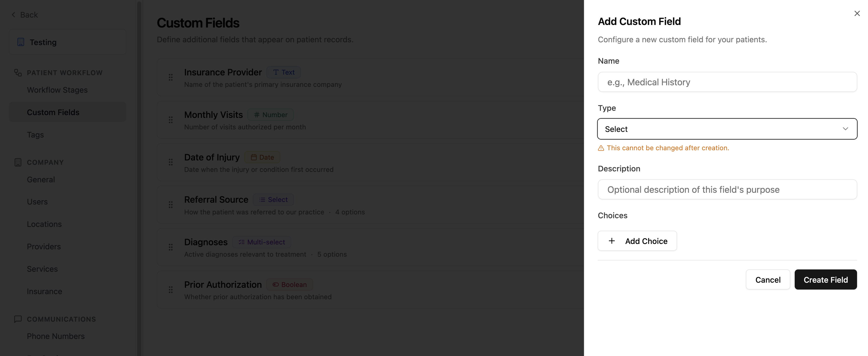Click the Select type badge on Referral Source

pos(273,200)
